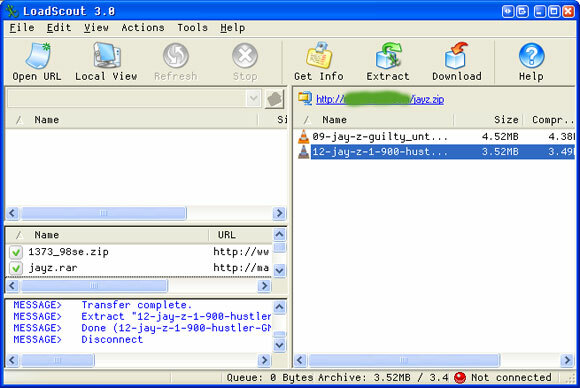Click the red Not connected status icon

pyautogui.click(x=460, y=378)
